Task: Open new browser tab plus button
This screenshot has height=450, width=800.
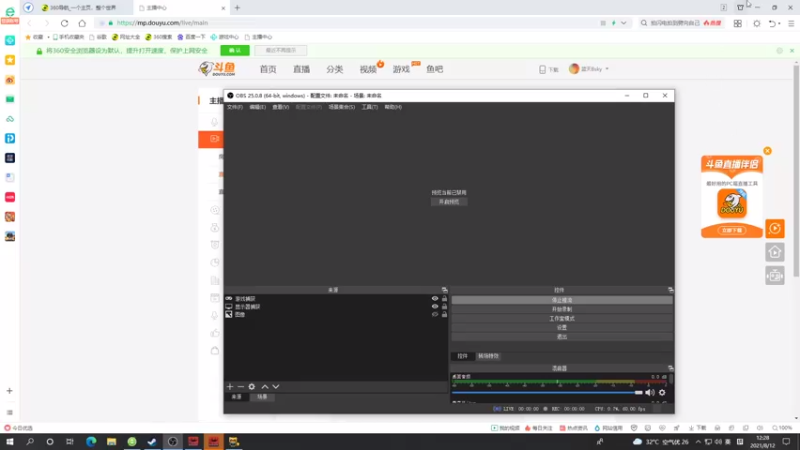Action: click(x=237, y=8)
